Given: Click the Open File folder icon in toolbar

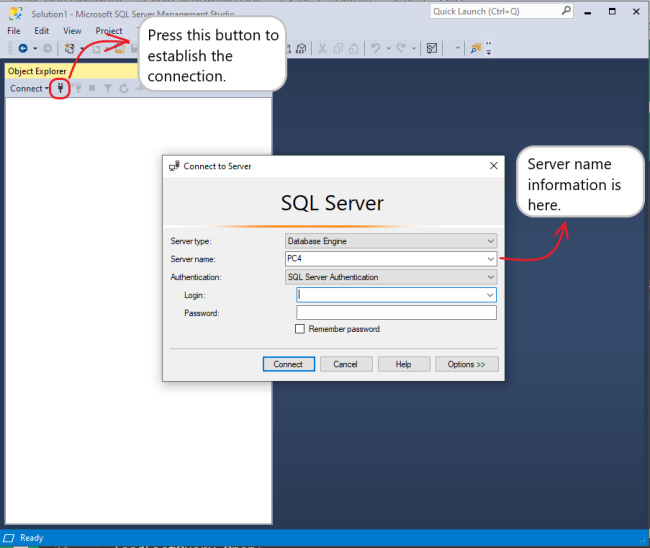Looking at the screenshot, I should [x=120, y=48].
